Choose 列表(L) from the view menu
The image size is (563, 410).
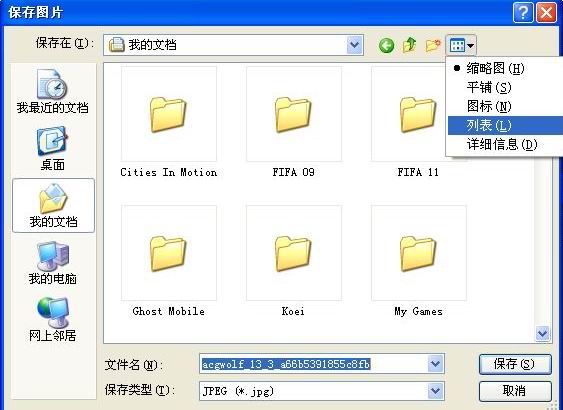pyautogui.click(x=504, y=125)
